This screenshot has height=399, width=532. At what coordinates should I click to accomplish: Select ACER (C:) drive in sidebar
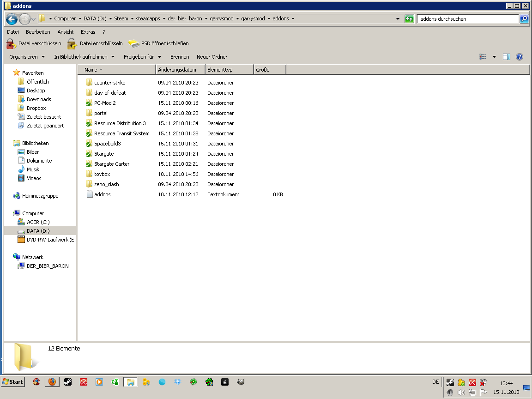coord(38,222)
